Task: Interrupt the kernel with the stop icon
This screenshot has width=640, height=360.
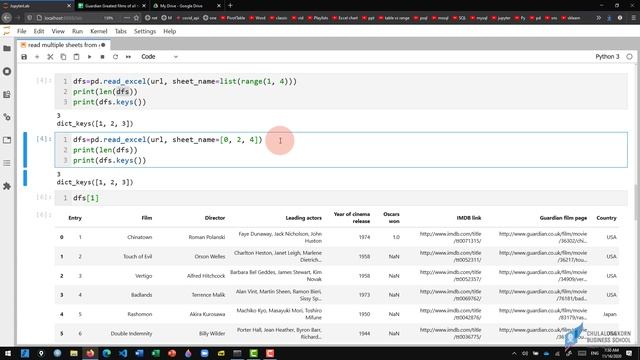Action: [102, 57]
